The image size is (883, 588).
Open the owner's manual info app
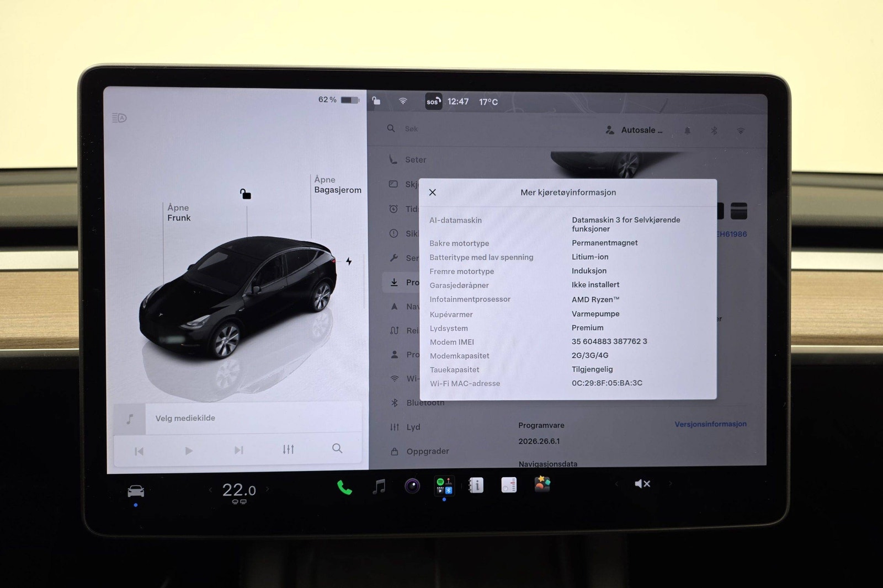[476, 485]
